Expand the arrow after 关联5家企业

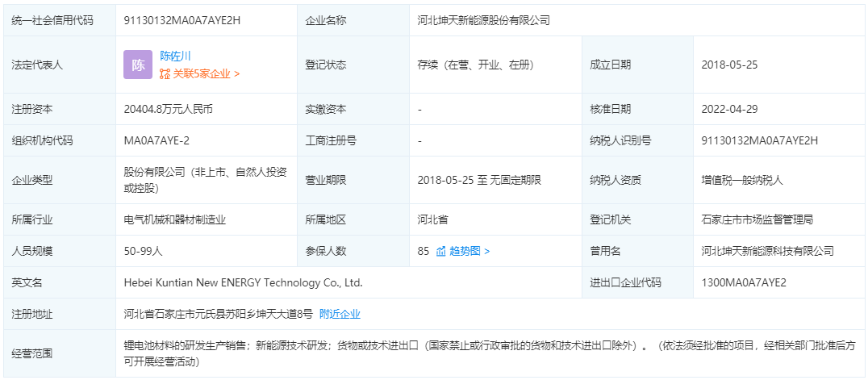(x=236, y=73)
